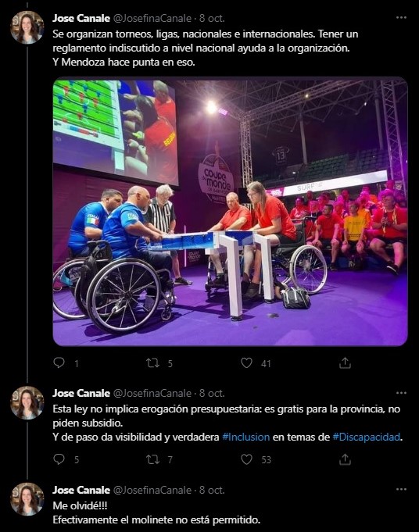The height and width of the screenshot is (532, 419).
Task: Open the 8 oct. timestamp of the last tweet
Action: point(212,490)
